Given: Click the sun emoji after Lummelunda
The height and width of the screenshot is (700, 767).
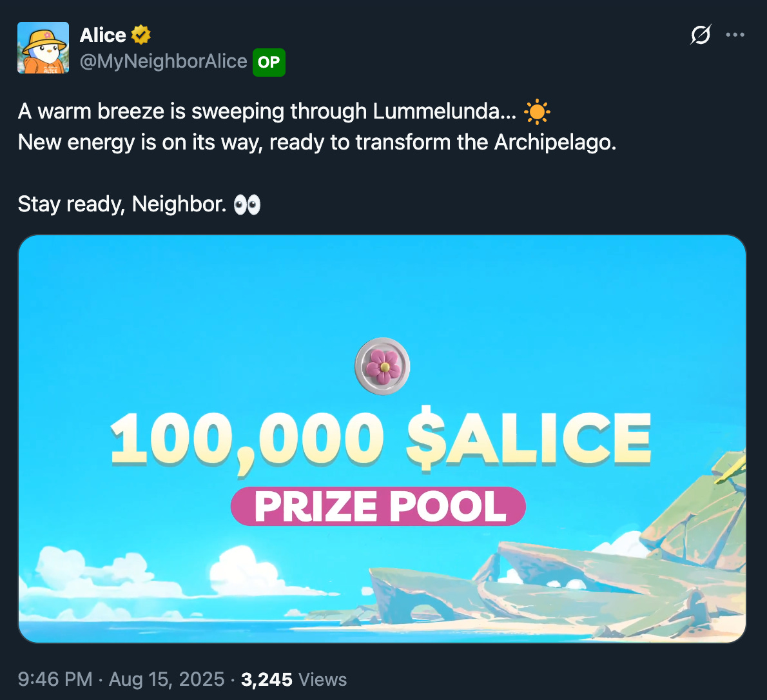Looking at the screenshot, I should tap(537, 112).
